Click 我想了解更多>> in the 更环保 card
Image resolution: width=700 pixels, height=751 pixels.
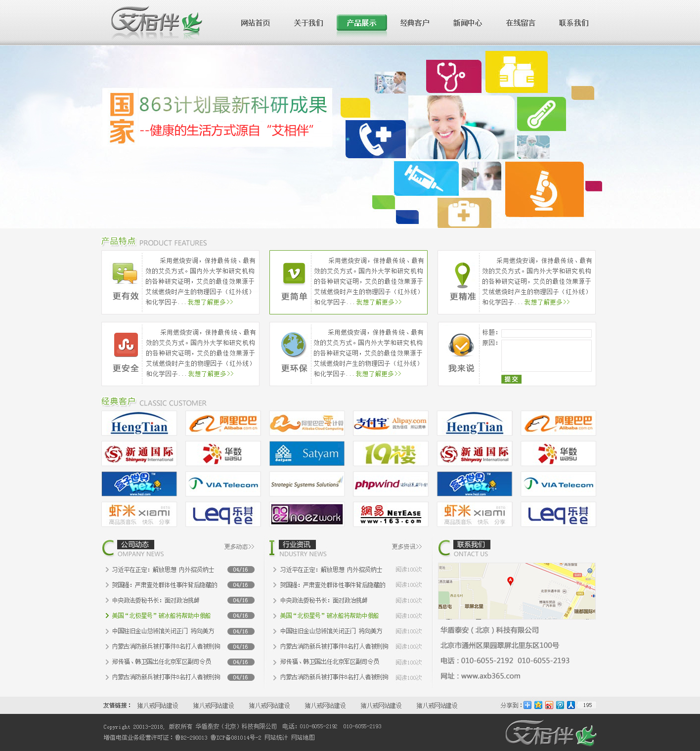click(x=378, y=374)
